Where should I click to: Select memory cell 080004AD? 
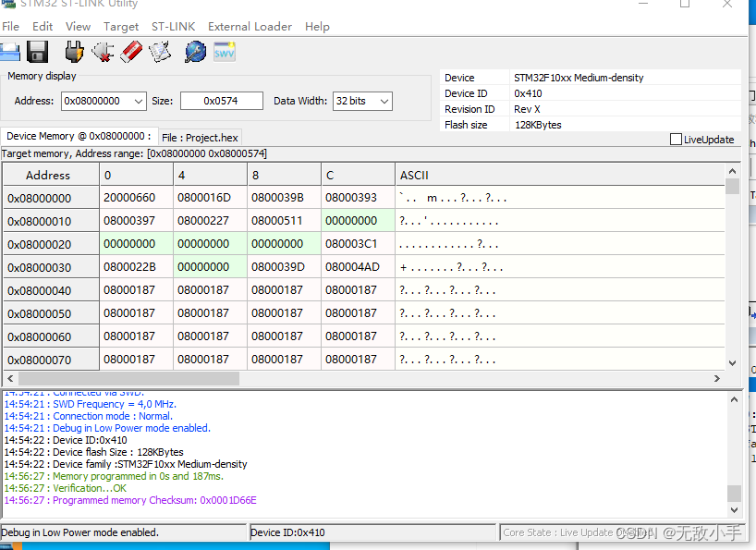358,267
